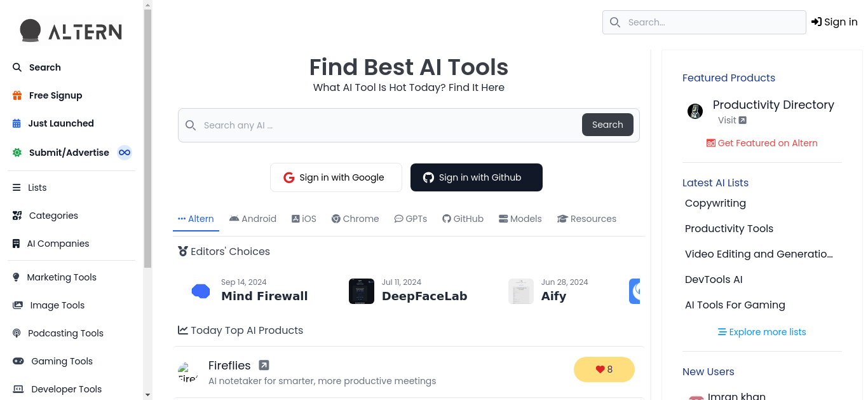Click the gamepad icon beside Gaming Tools
868x400 pixels.
pos(18,361)
